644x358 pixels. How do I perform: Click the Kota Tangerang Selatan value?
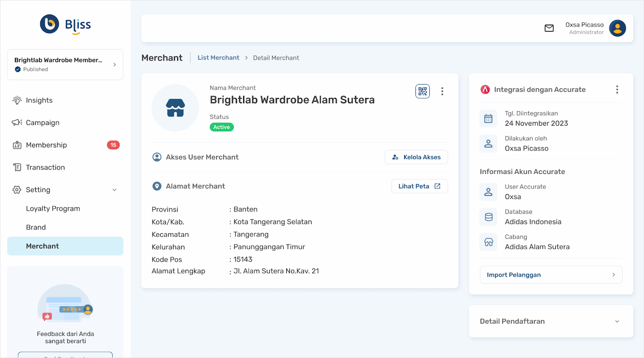click(272, 222)
